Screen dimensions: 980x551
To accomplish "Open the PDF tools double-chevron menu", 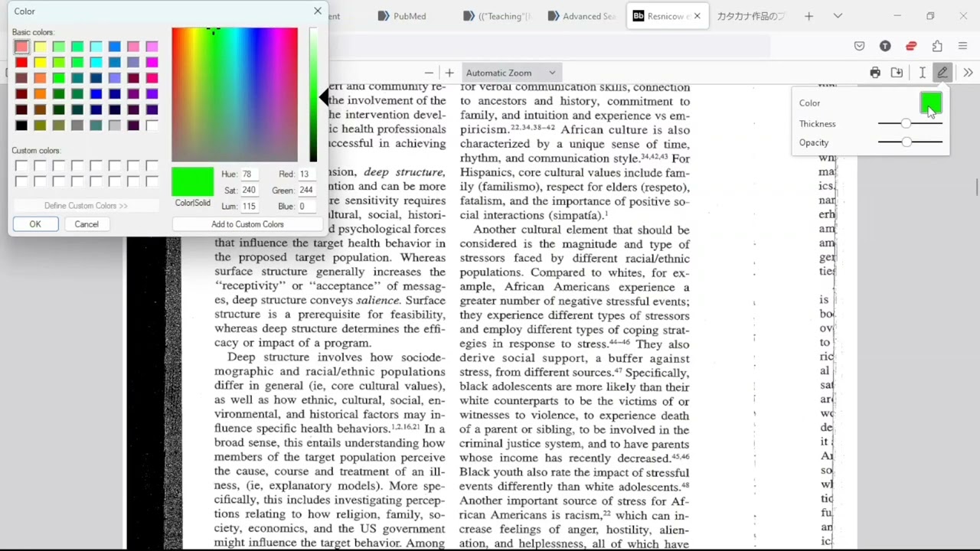I will click(968, 73).
